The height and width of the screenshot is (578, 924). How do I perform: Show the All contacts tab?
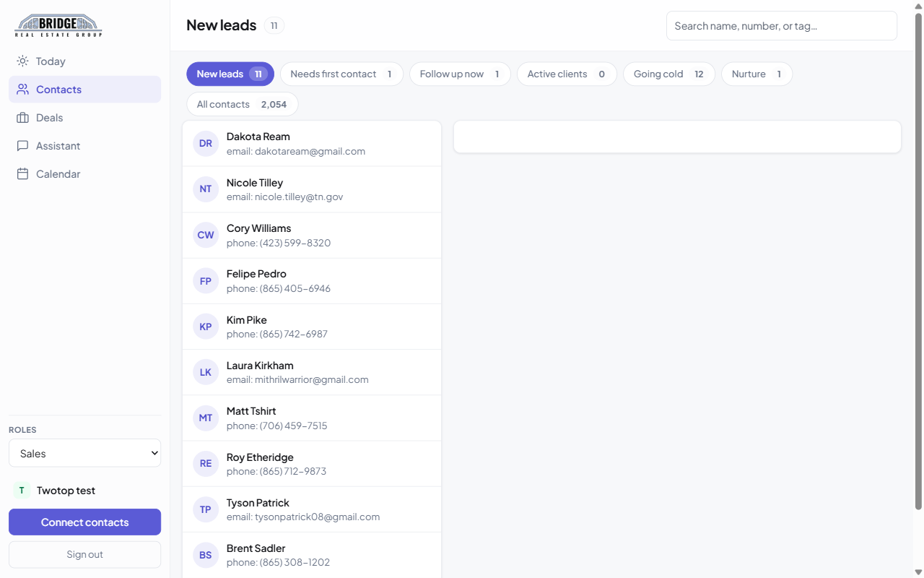(x=242, y=104)
